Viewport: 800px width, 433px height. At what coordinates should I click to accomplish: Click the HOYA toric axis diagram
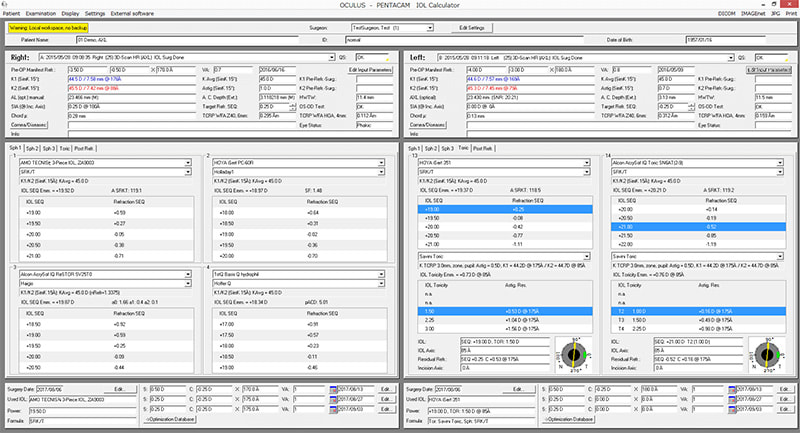[573, 354]
